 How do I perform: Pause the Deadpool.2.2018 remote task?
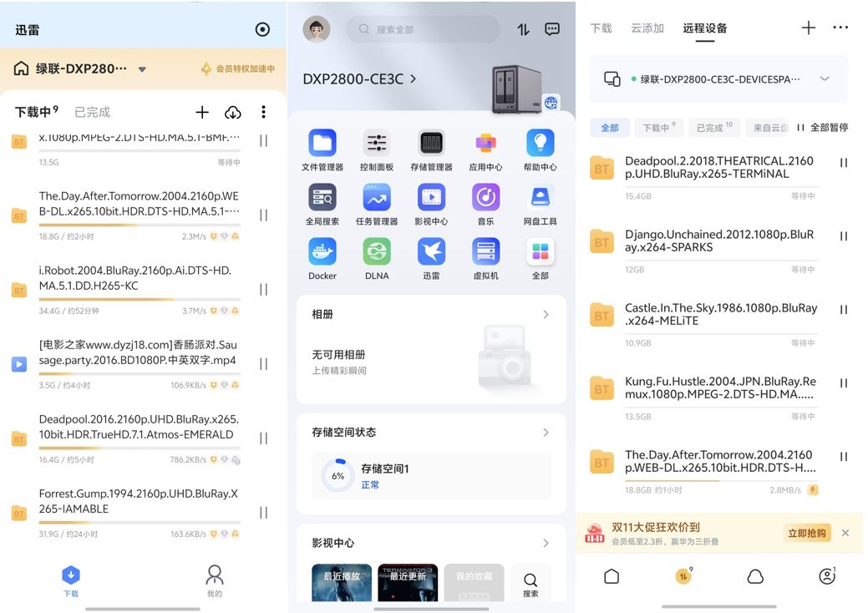pos(844,163)
